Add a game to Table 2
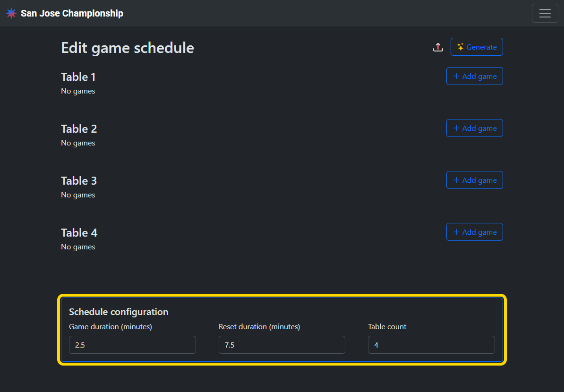The width and height of the screenshot is (564, 392). (x=474, y=128)
